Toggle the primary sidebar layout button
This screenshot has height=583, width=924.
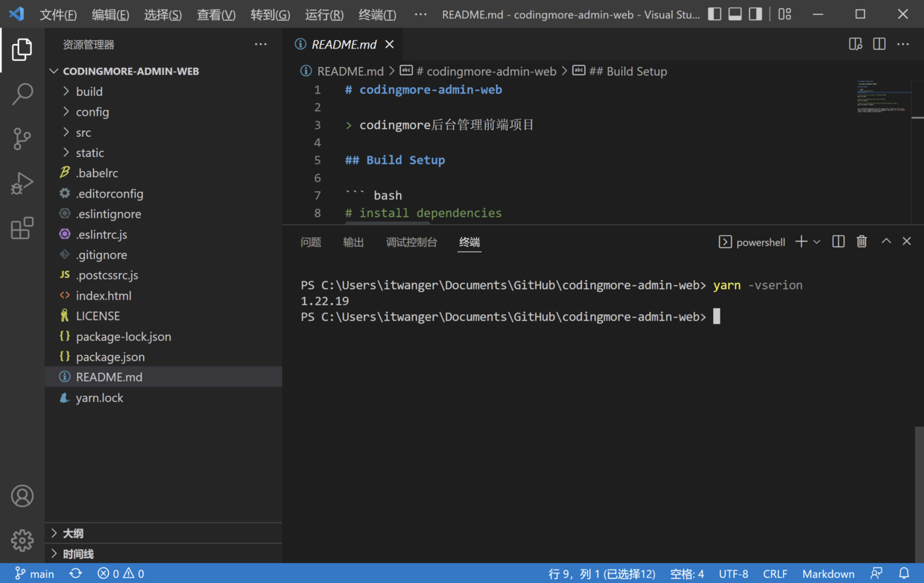click(x=715, y=14)
